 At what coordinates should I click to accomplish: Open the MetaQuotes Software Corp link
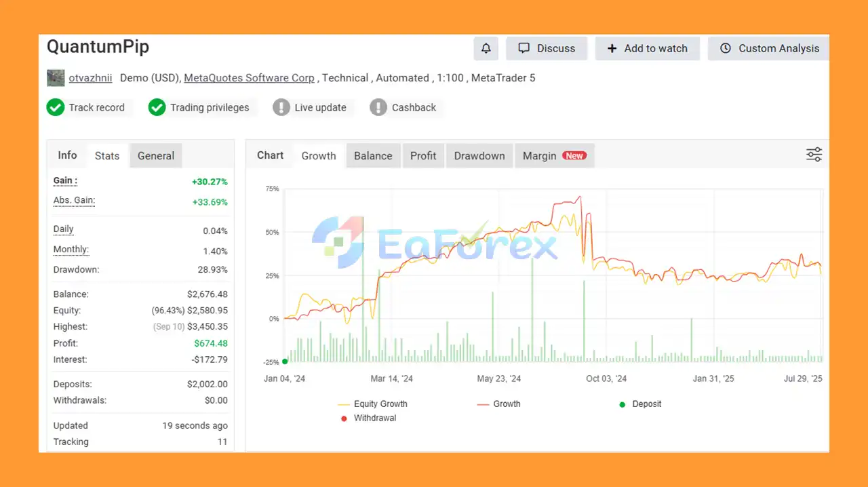coord(249,78)
